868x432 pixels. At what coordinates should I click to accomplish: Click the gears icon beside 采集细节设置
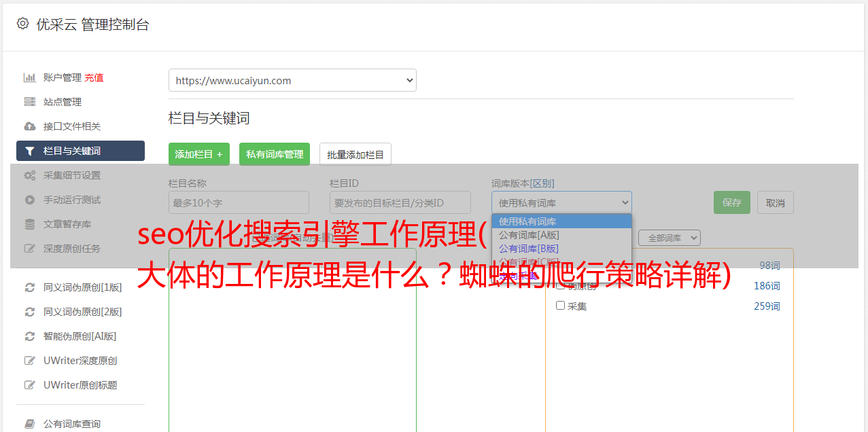pos(30,175)
